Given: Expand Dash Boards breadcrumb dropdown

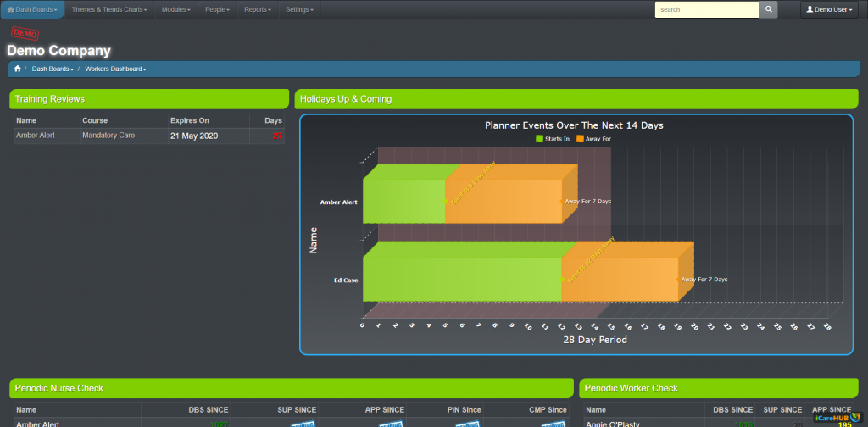Looking at the screenshot, I should point(53,69).
